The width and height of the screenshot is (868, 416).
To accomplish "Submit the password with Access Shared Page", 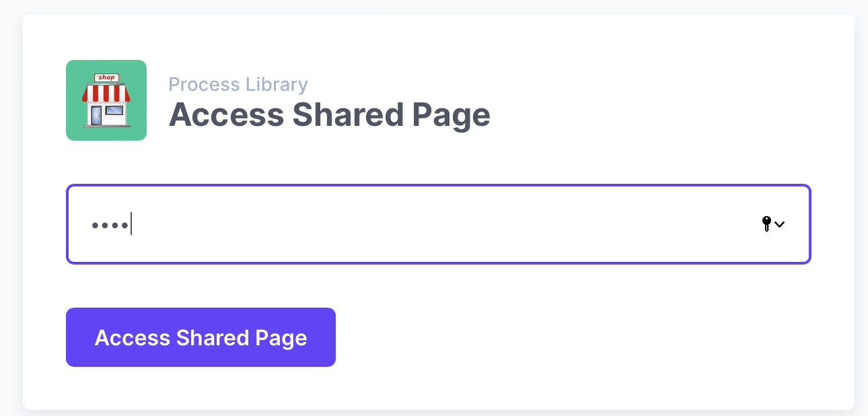I will (201, 337).
